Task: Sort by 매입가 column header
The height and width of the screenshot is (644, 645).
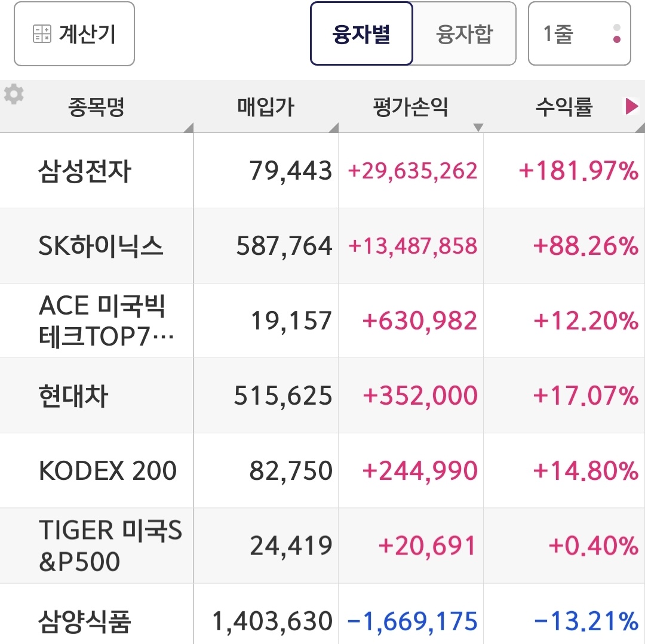Action: [266, 108]
